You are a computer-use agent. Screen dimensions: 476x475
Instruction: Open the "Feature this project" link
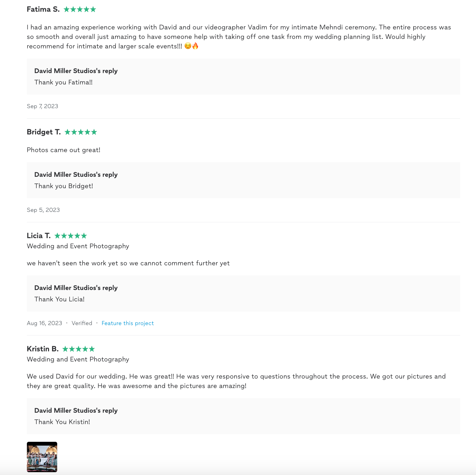pyautogui.click(x=127, y=323)
